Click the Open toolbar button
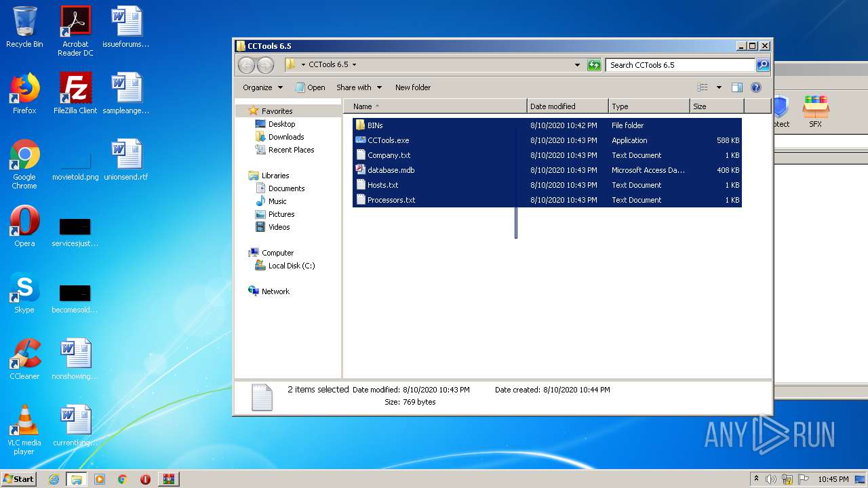868x488 pixels. coord(310,87)
